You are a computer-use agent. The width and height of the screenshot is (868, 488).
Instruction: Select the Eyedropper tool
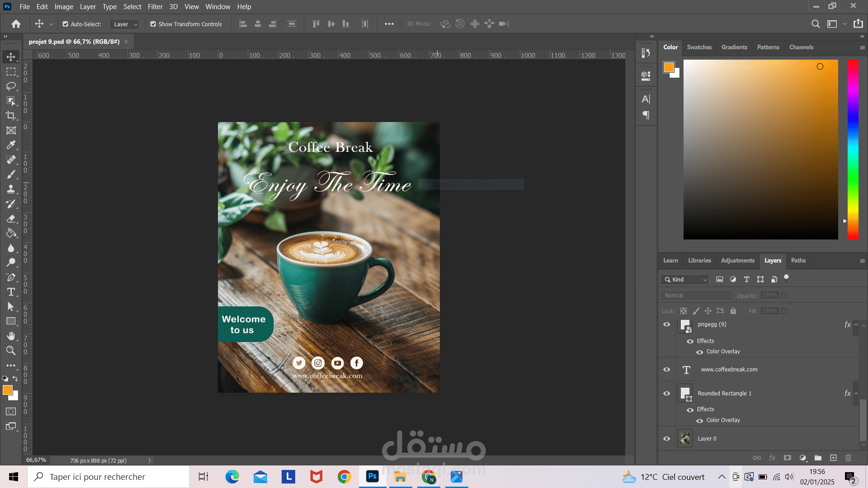tap(11, 145)
